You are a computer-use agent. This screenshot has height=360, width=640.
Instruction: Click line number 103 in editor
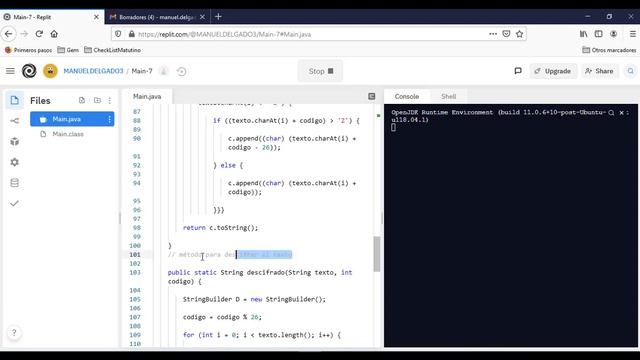pos(135,272)
